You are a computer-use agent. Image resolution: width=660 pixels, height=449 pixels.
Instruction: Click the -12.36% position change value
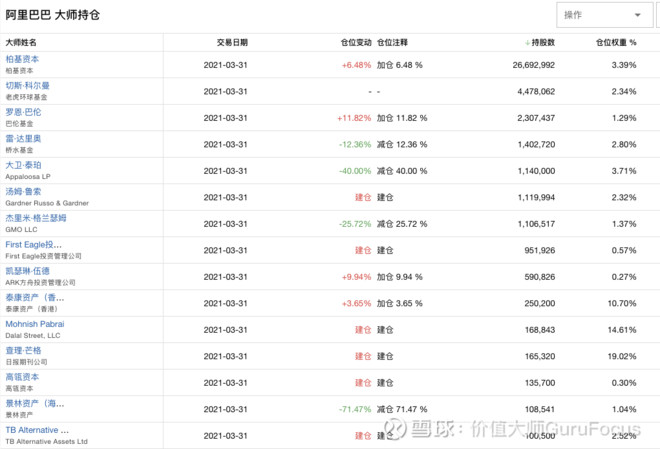click(355, 145)
